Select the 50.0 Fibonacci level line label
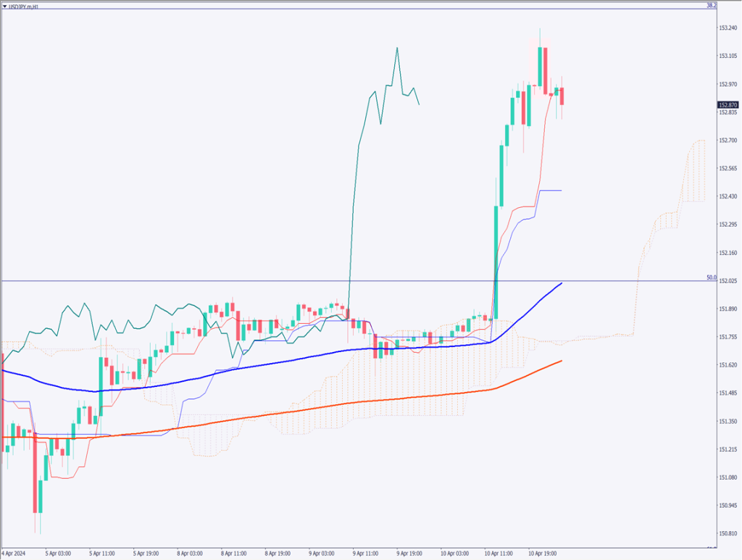This screenshot has height=560, width=742. click(x=711, y=277)
